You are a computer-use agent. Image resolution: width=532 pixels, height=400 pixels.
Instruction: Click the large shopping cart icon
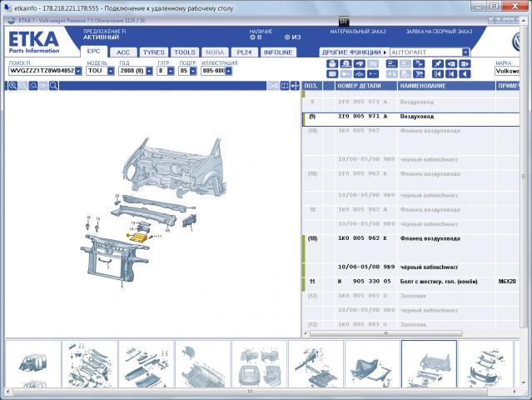coord(419,74)
